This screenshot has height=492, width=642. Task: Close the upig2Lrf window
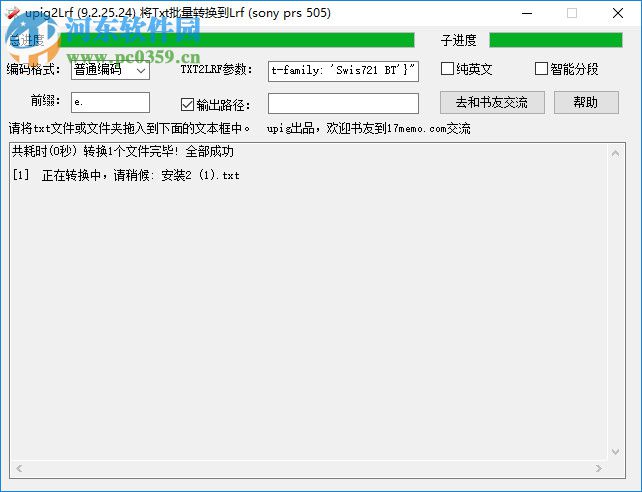point(618,13)
